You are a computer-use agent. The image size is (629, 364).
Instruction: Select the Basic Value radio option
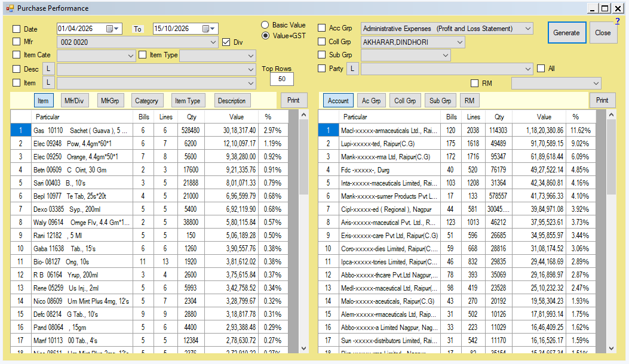click(265, 25)
